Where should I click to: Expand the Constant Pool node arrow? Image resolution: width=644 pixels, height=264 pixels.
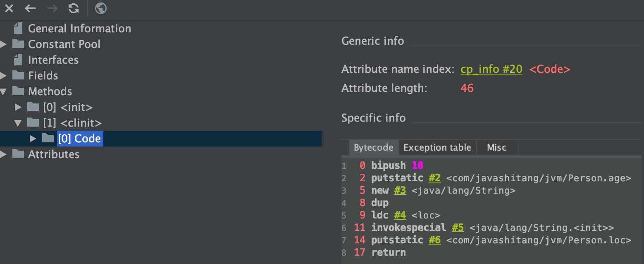[4, 44]
